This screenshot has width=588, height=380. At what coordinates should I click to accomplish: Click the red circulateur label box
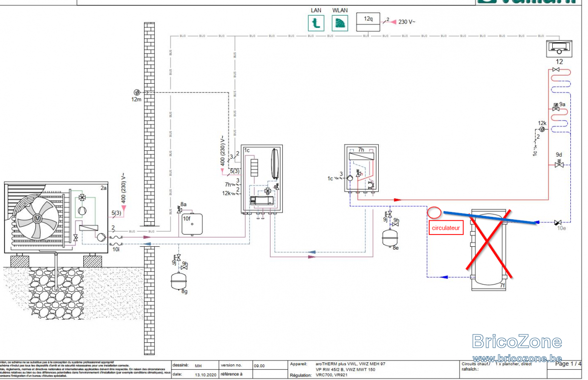pos(446,228)
